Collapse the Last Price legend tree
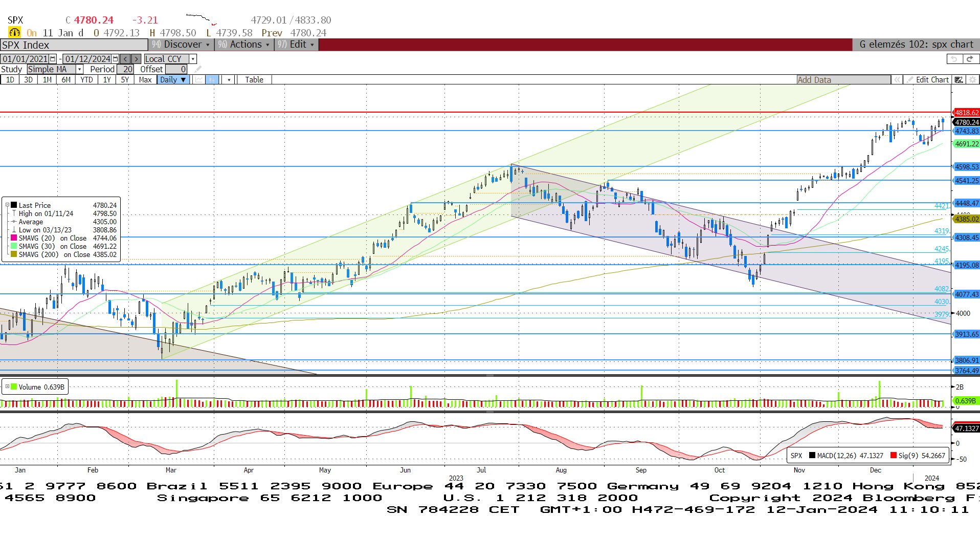This screenshot has width=980, height=538. coord(7,205)
